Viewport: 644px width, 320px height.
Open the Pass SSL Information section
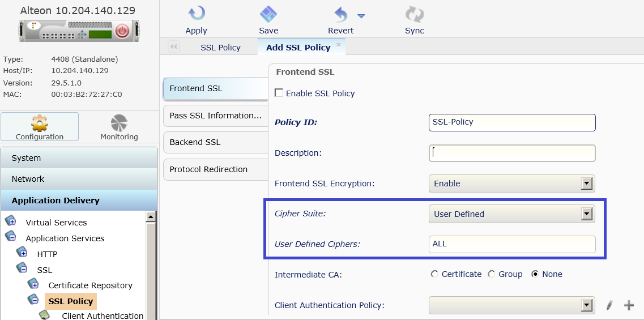pos(216,116)
